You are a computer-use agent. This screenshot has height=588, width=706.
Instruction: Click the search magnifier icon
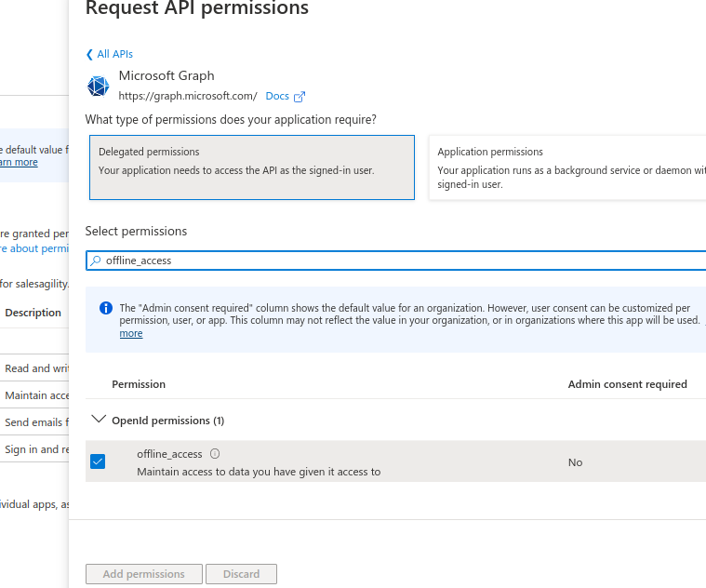point(95,261)
